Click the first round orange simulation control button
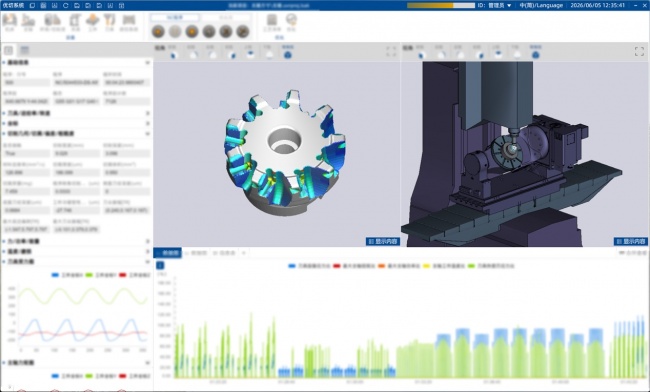Screen dimensions: 650x392 coord(158,31)
